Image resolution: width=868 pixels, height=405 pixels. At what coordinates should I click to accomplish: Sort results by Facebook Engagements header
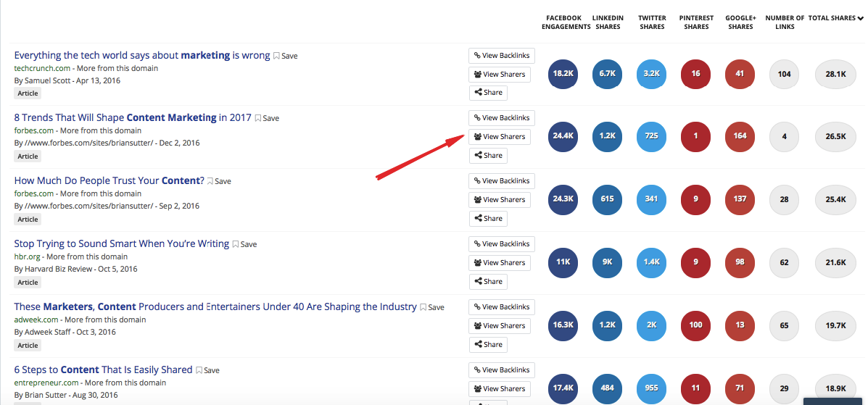(566, 22)
